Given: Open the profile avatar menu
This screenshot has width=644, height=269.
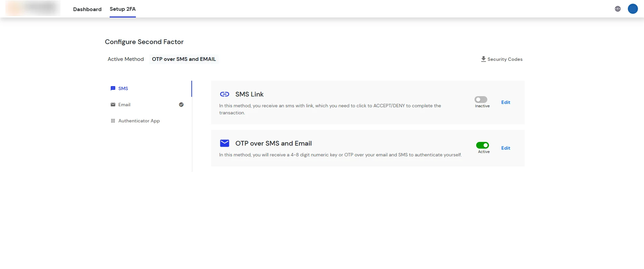Looking at the screenshot, I should coord(633,9).
